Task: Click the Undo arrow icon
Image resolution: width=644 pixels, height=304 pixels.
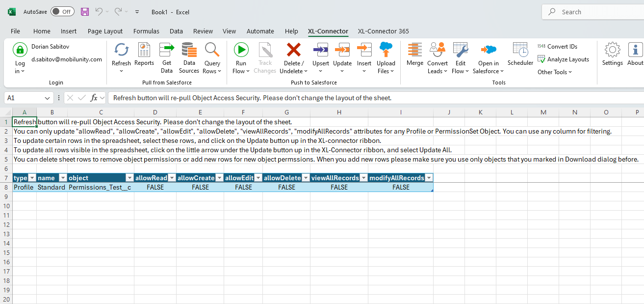Action: coord(99,12)
